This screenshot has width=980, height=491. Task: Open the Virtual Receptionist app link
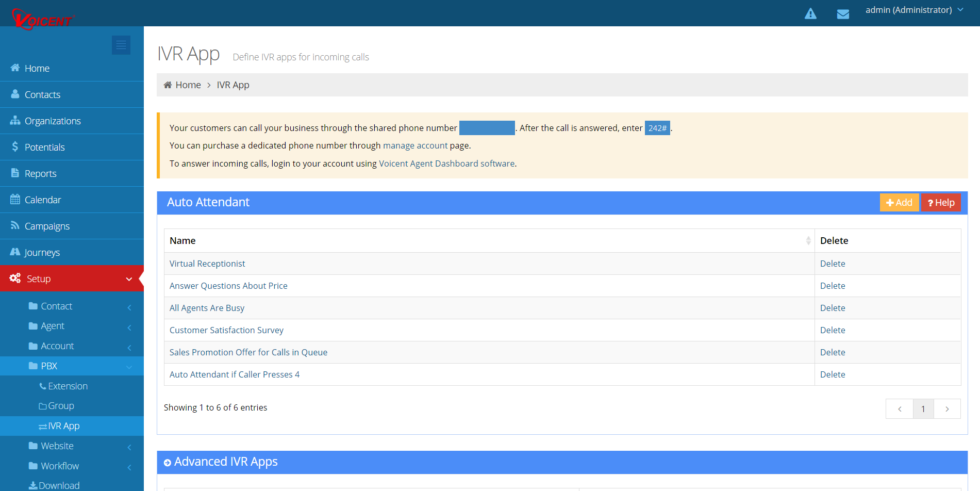click(x=207, y=264)
